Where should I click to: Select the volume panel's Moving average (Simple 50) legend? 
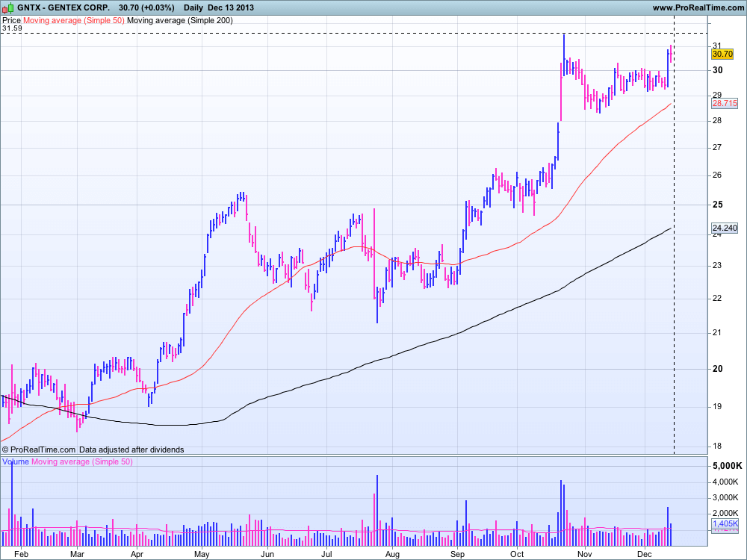[x=82, y=461]
